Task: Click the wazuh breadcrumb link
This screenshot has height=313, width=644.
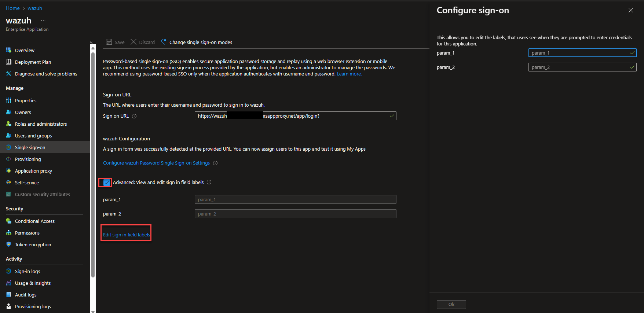Action: tap(35, 8)
